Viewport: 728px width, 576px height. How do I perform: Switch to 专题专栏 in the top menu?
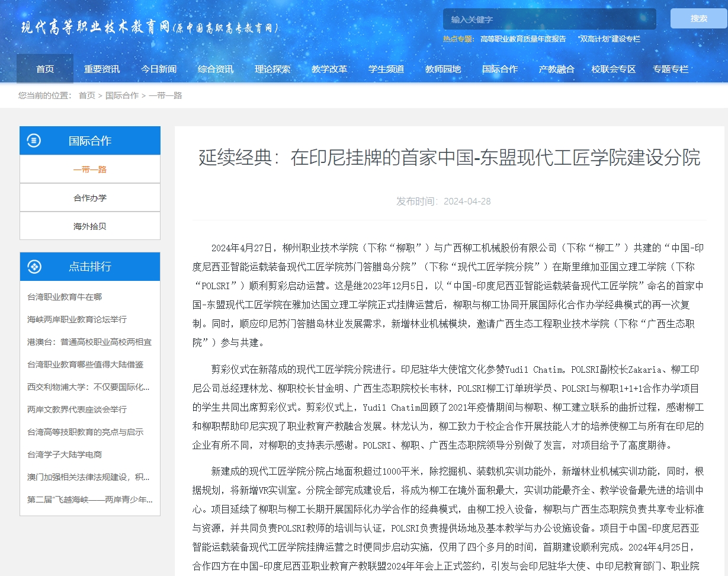click(671, 69)
